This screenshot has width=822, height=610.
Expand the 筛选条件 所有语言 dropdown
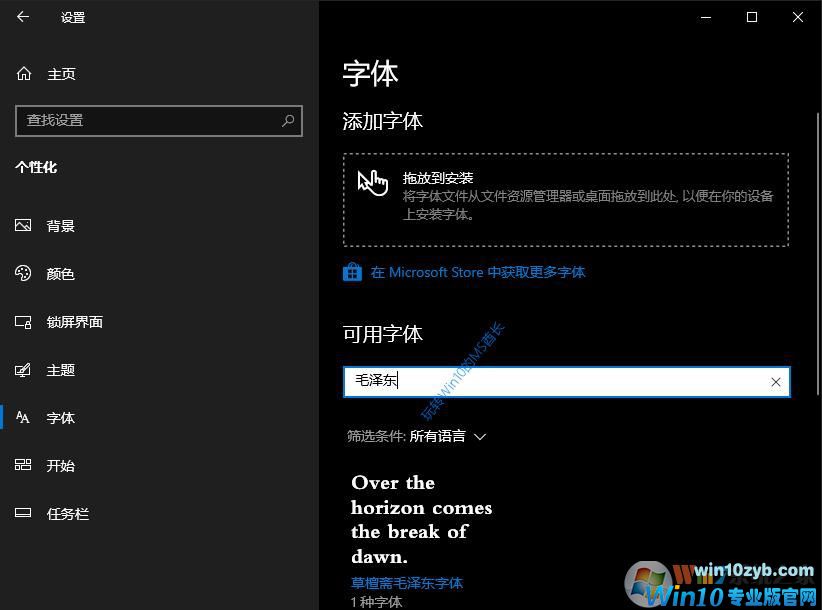point(417,436)
